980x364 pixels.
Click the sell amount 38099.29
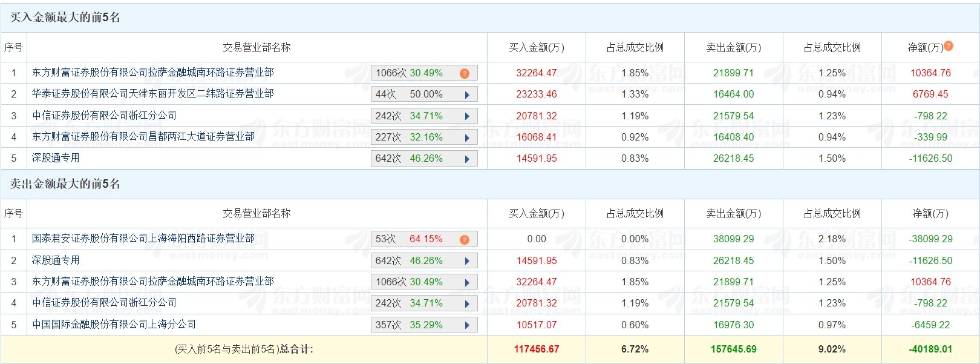coord(734,239)
